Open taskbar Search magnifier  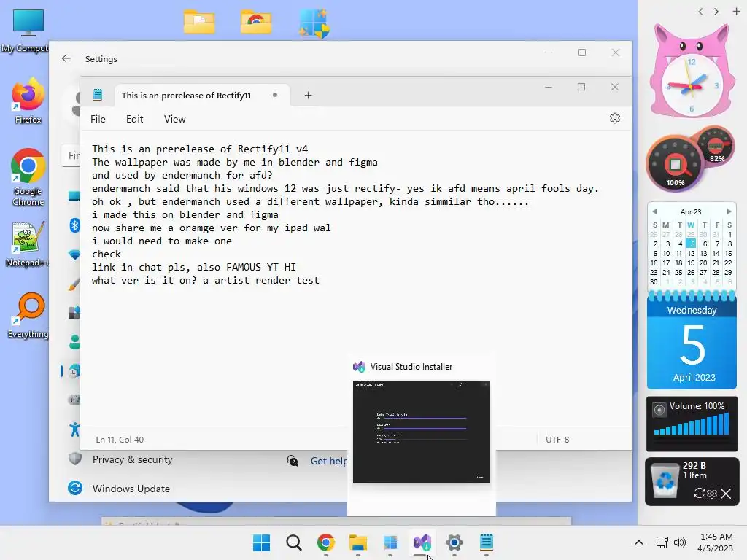point(293,542)
